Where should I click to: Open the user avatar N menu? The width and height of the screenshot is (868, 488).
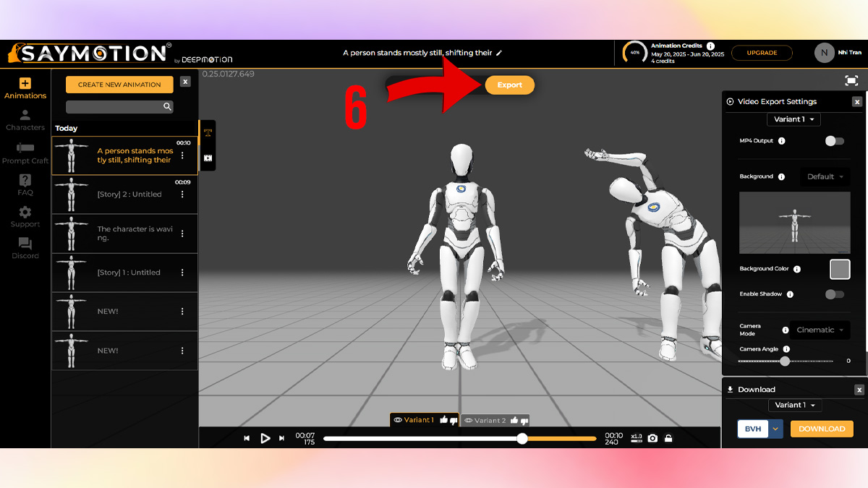click(824, 53)
